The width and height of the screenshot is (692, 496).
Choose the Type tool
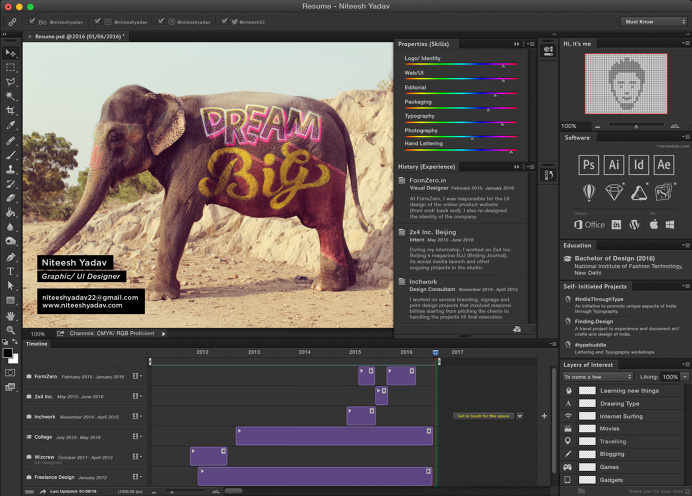[11, 271]
